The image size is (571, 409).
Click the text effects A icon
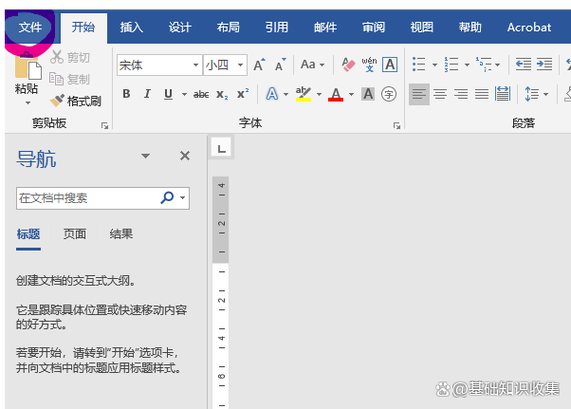click(272, 94)
